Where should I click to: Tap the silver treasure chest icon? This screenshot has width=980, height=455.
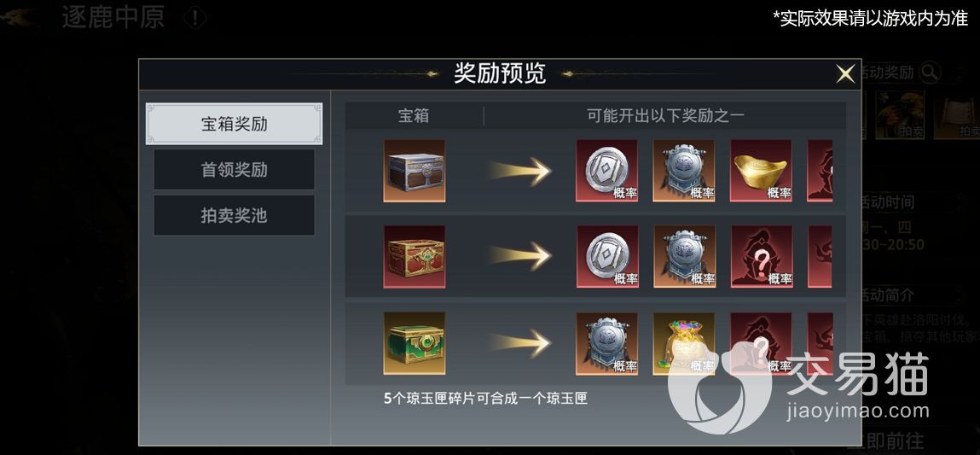coord(415,171)
